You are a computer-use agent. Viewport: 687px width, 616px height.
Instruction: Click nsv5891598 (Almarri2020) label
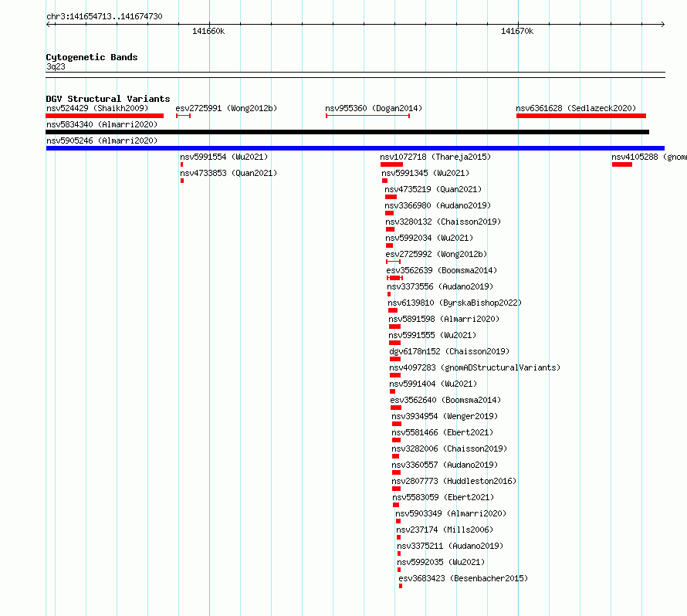point(444,319)
